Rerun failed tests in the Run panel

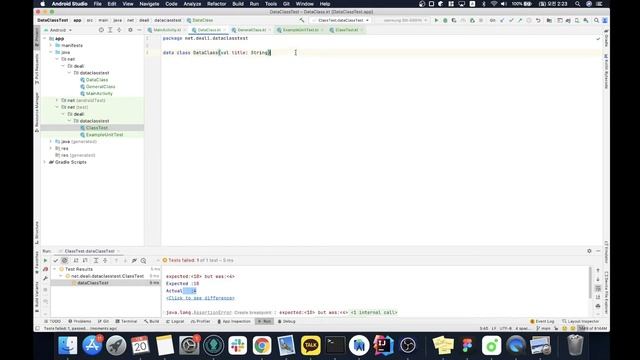tap(45, 269)
